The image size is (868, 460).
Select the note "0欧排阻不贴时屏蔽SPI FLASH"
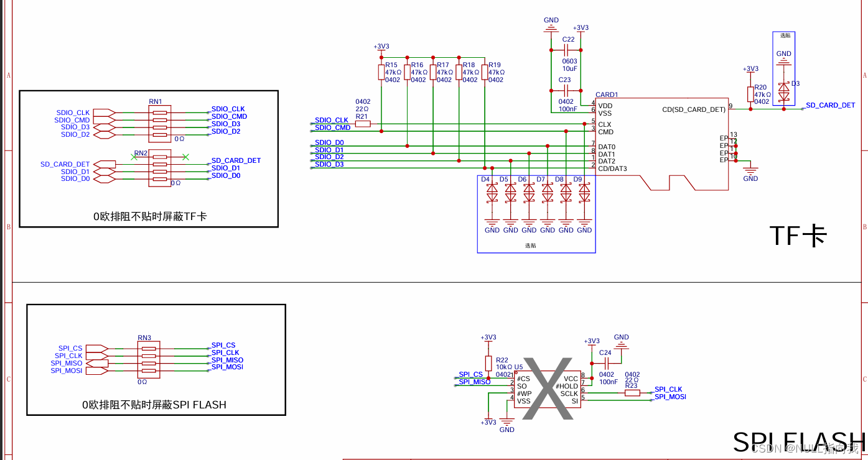point(154,405)
